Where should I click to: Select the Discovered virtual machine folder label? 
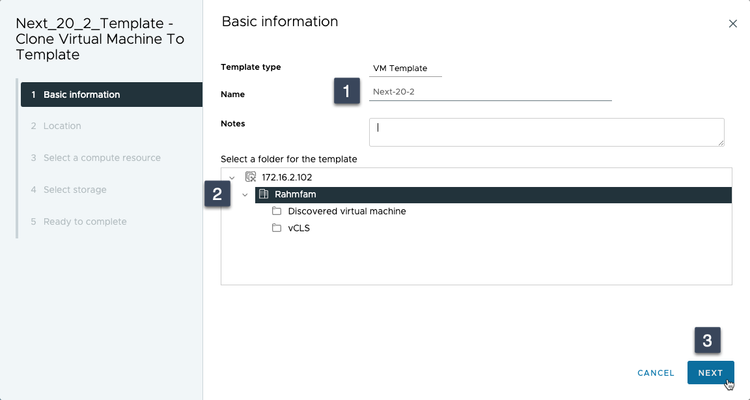[x=346, y=211]
